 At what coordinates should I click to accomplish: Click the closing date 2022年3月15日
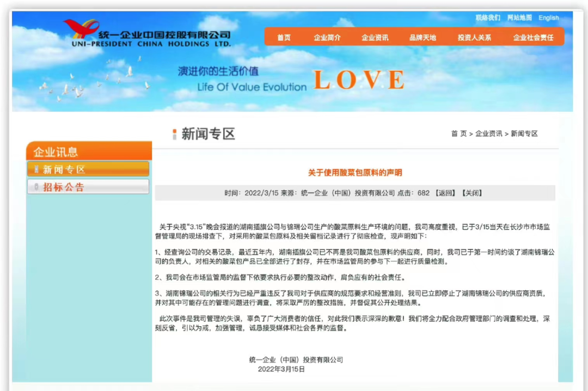(x=281, y=369)
